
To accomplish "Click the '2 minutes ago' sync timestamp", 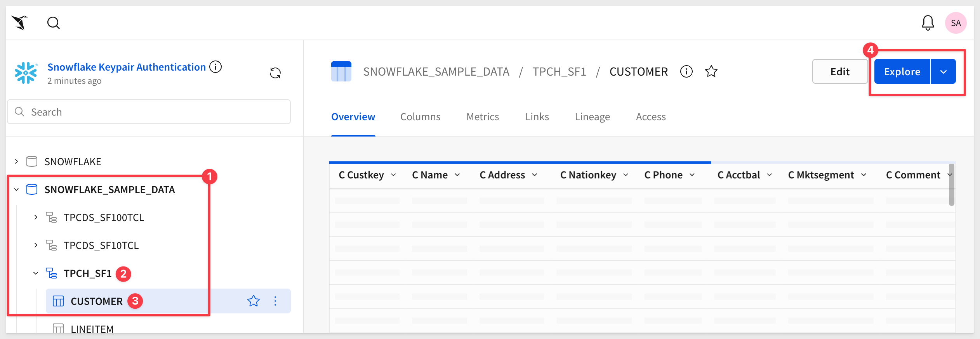I will coord(74,81).
